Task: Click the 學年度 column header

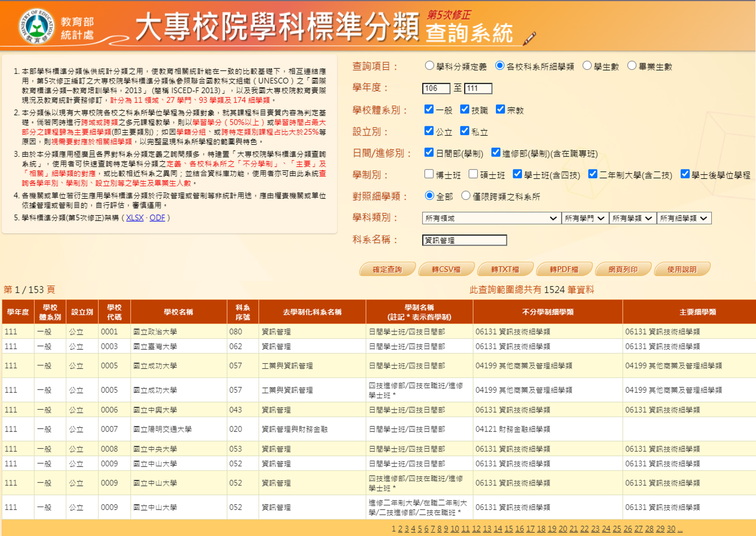Action: (x=18, y=312)
